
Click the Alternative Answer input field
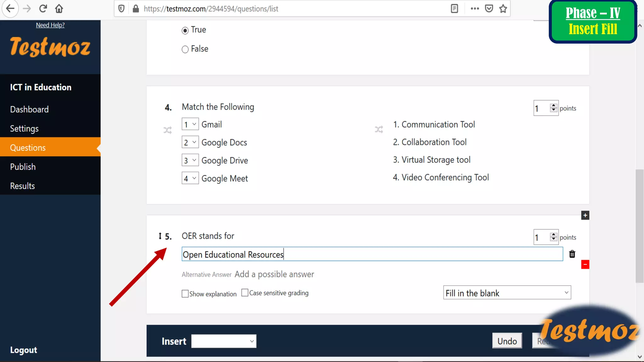pyautogui.click(x=274, y=274)
